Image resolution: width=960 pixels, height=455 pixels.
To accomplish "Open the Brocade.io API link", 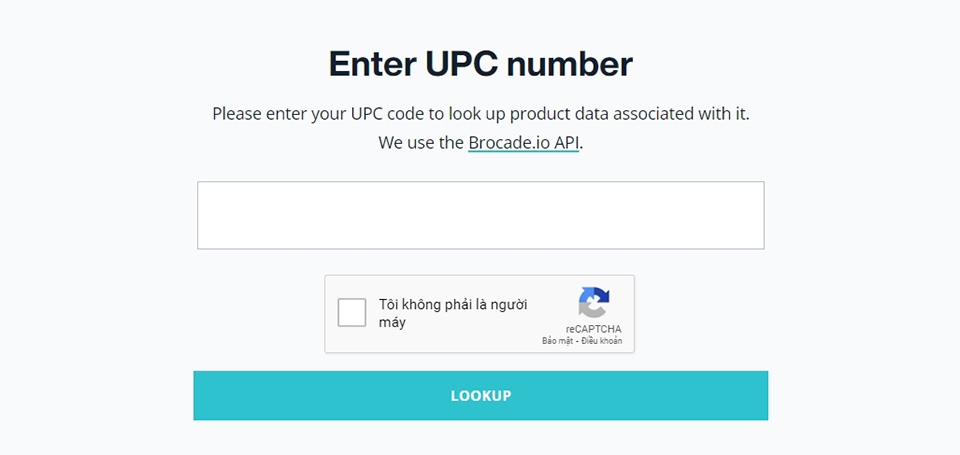I will pos(523,142).
